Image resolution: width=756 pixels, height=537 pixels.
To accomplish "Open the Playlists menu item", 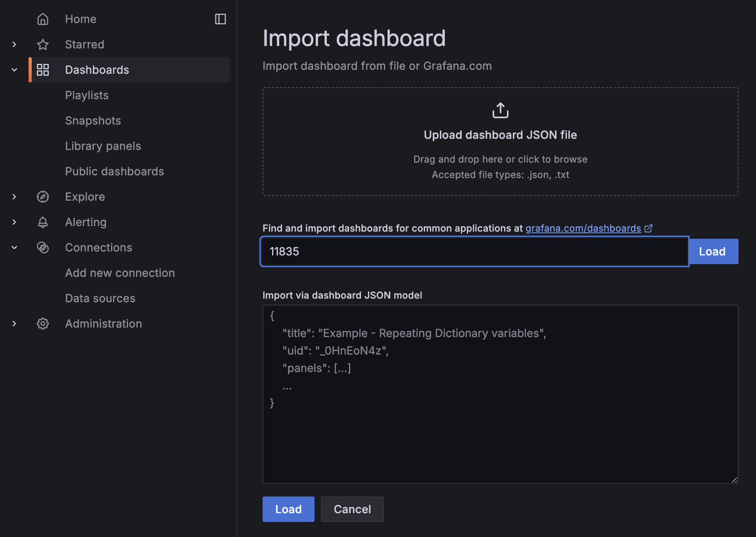I will coord(87,95).
